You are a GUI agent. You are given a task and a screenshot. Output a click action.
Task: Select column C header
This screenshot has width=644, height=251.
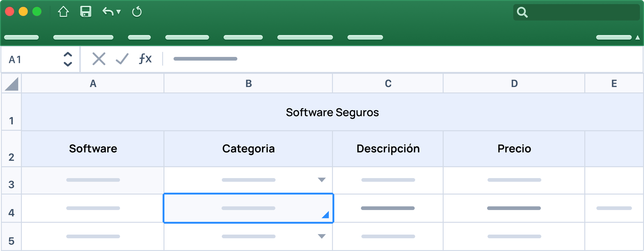[388, 83]
